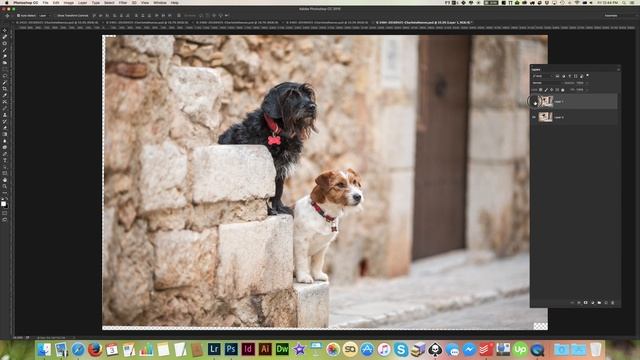Click Link Layers icon at panel bottom
Viewport: 640px width, 360px height.
[572, 302]
